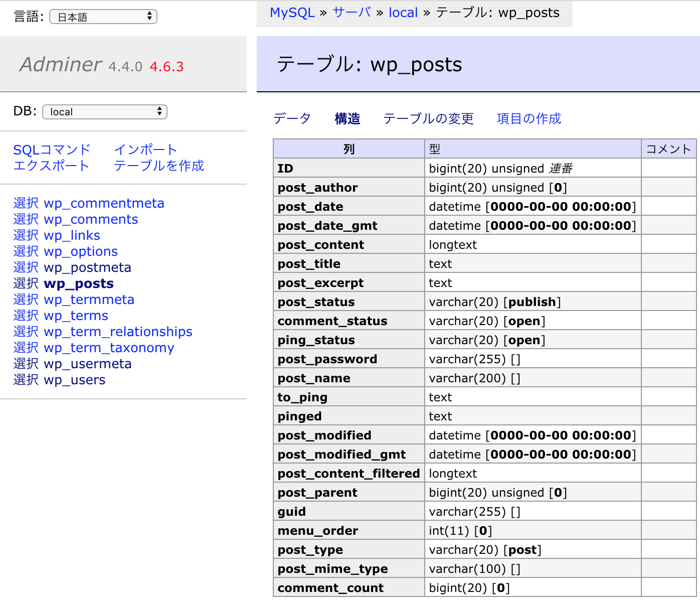Viewport: 700px width, 602px height.
Task: Click 選択 next to wp_options
Action: pos(26,251)
